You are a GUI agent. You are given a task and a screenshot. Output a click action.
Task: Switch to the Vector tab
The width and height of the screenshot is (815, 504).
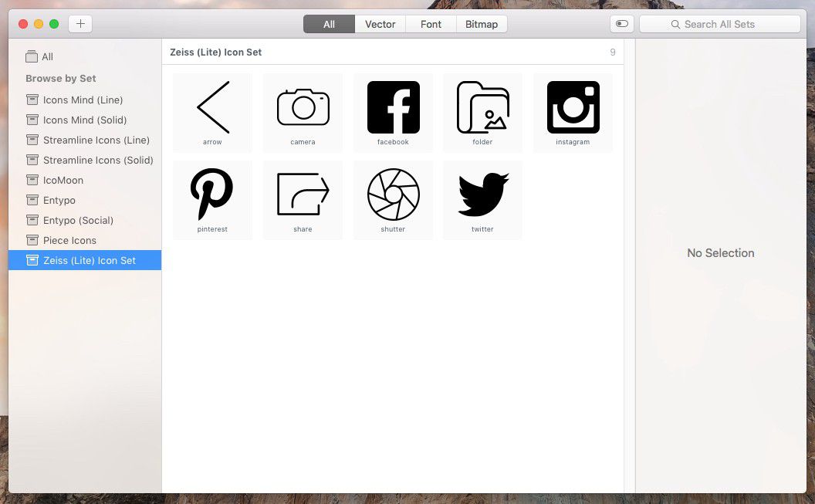pos(380,24)
